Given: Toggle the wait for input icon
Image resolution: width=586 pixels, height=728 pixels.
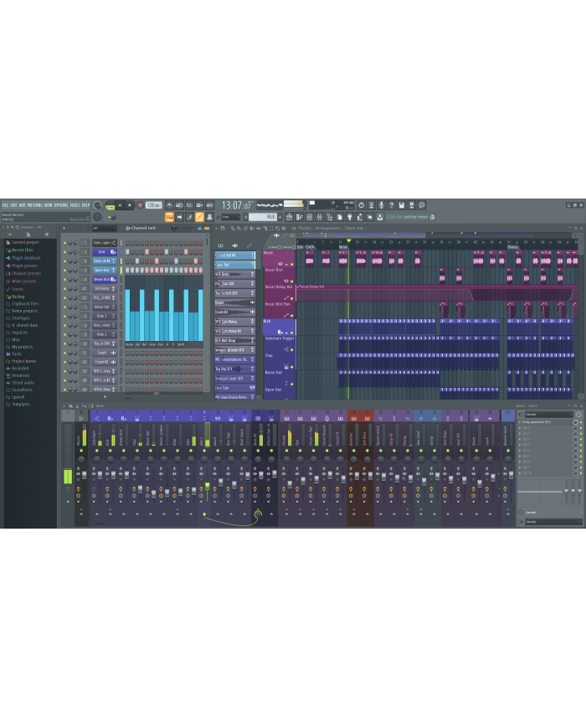Looking at the screenshot, I should [179, 205].
